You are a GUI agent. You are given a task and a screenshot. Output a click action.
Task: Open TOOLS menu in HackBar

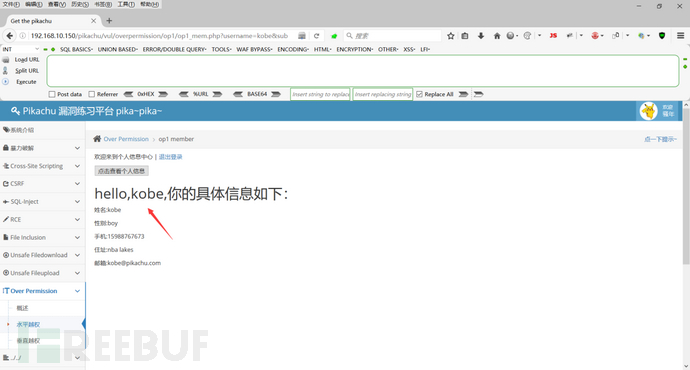coord(221,49)
